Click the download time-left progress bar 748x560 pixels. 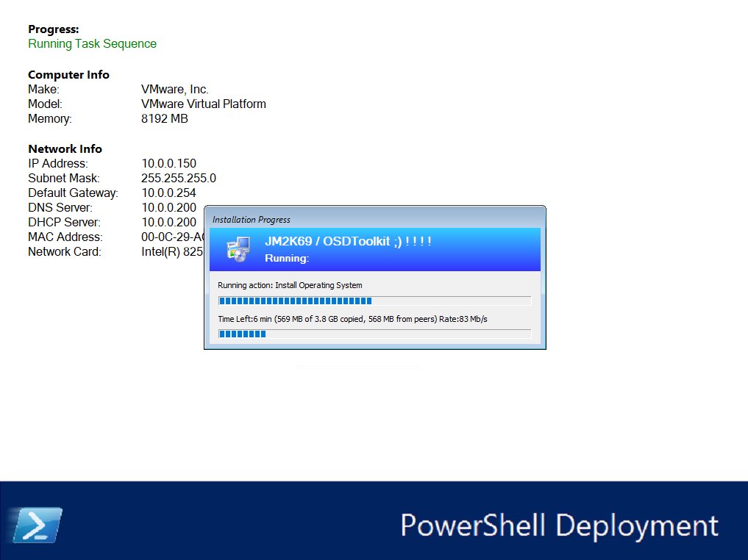[x=374, y=334]
